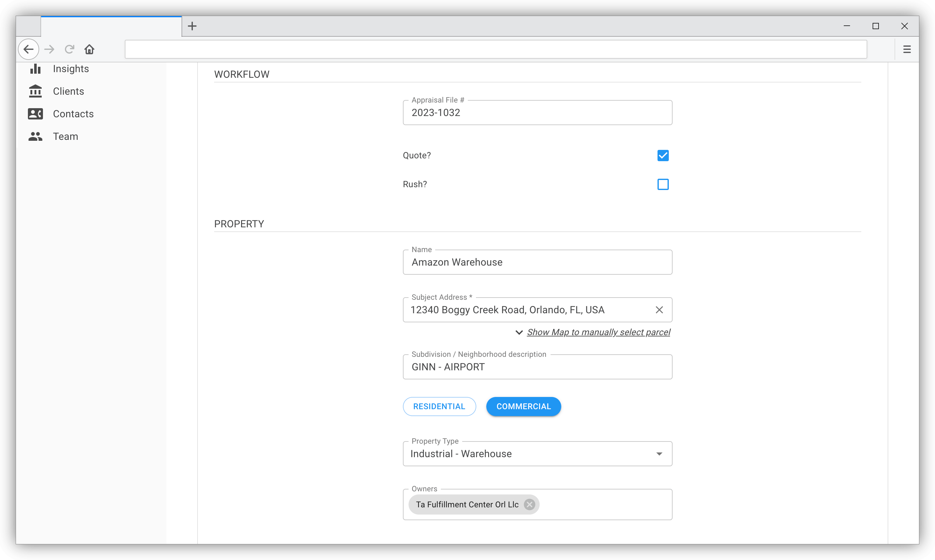935x560 pixels.
Task: Click the browser back arrow
Action: pyautogui.click(x=29, y=50)
